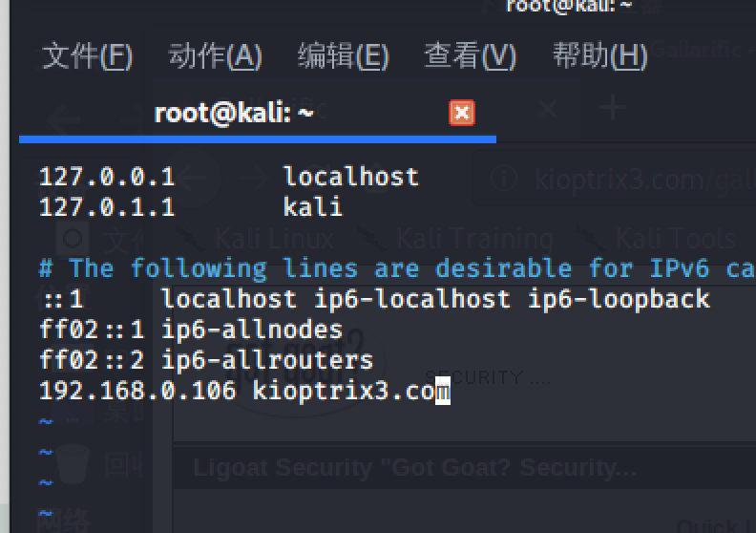Open the 文件(F) menu

(x=87, y=56)
